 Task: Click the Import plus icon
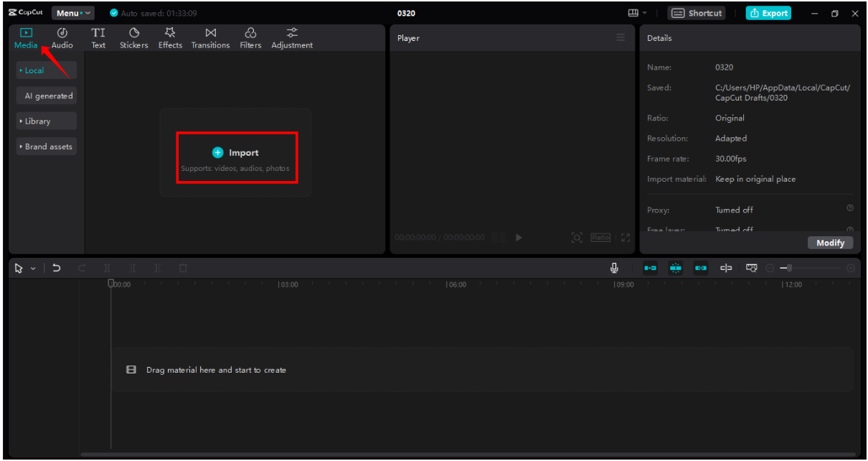point(218,153)
